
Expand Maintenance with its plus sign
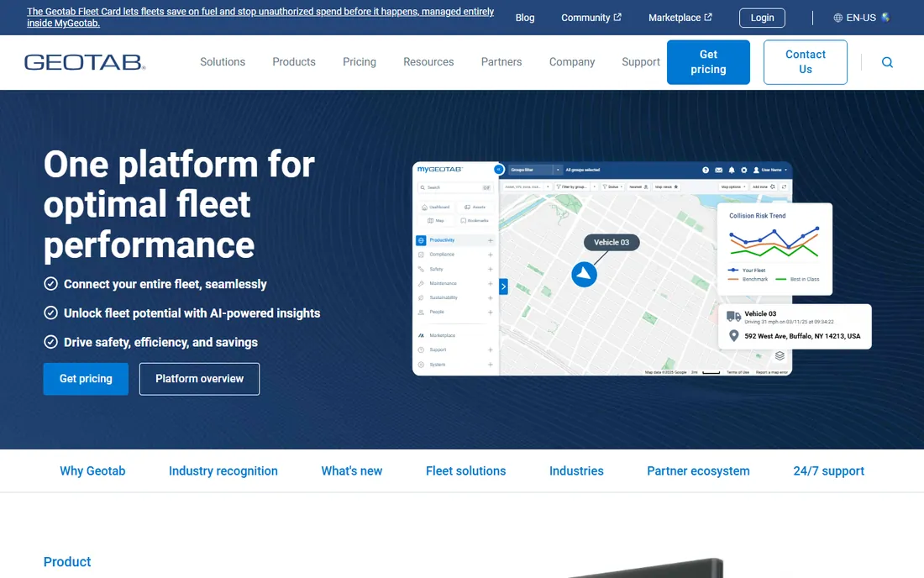(x=491, y=283)
